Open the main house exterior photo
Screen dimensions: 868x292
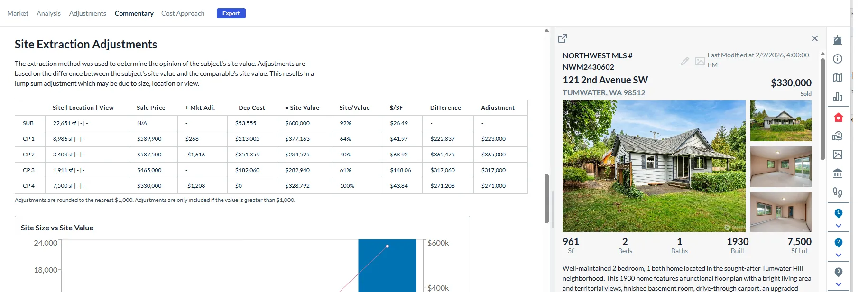(654, 166)
